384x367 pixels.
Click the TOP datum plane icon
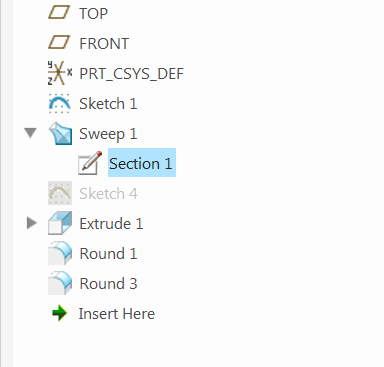click(59, 13)
